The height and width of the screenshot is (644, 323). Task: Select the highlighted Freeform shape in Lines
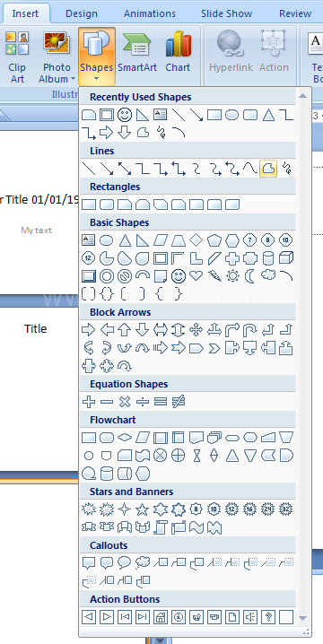point(268,169)
